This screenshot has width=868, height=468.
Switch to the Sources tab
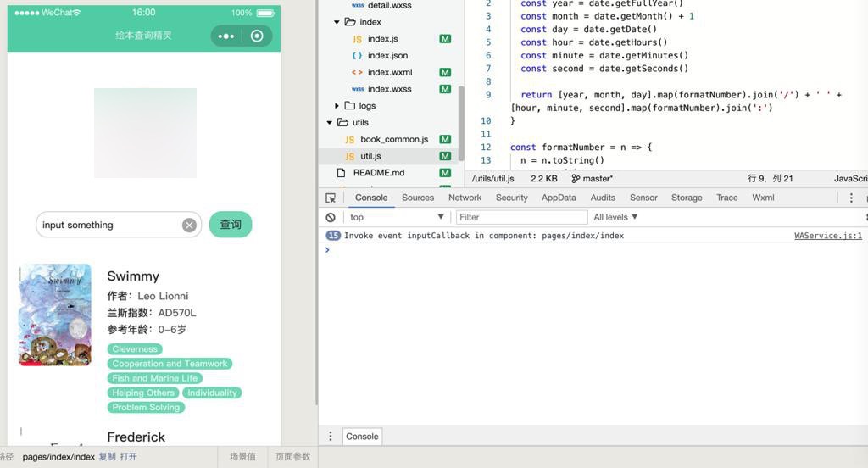click(418, 198)
